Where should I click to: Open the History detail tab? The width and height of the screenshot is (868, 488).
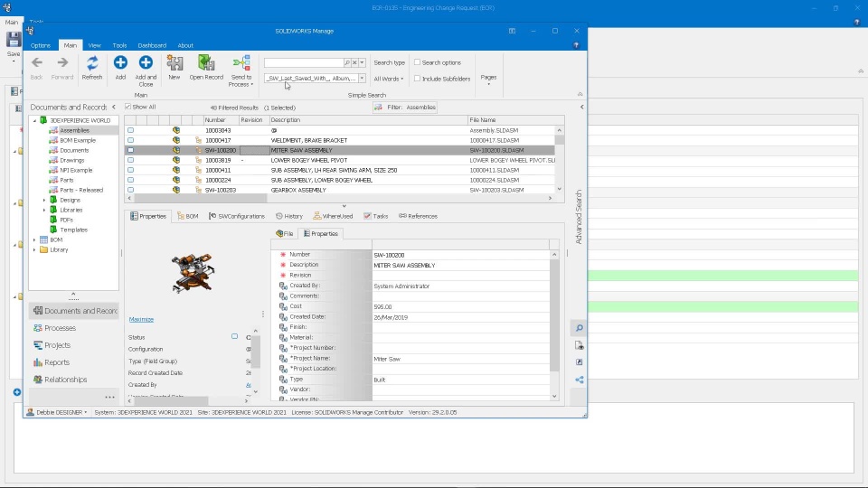tap(289, 216)
